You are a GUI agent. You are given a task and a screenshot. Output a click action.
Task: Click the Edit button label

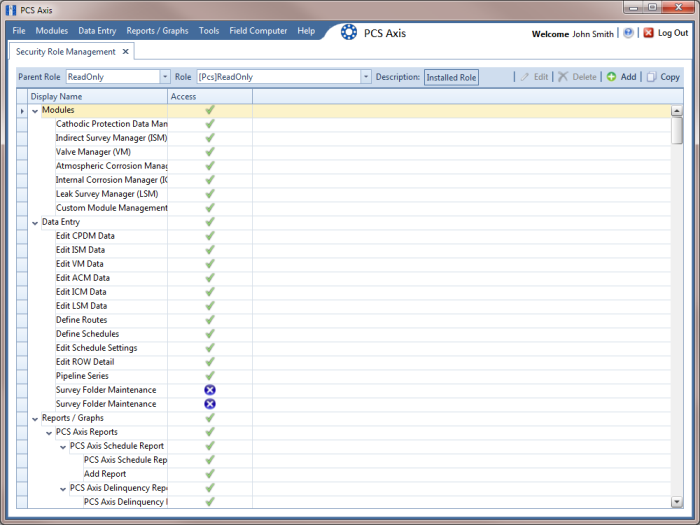coord(541,77)
